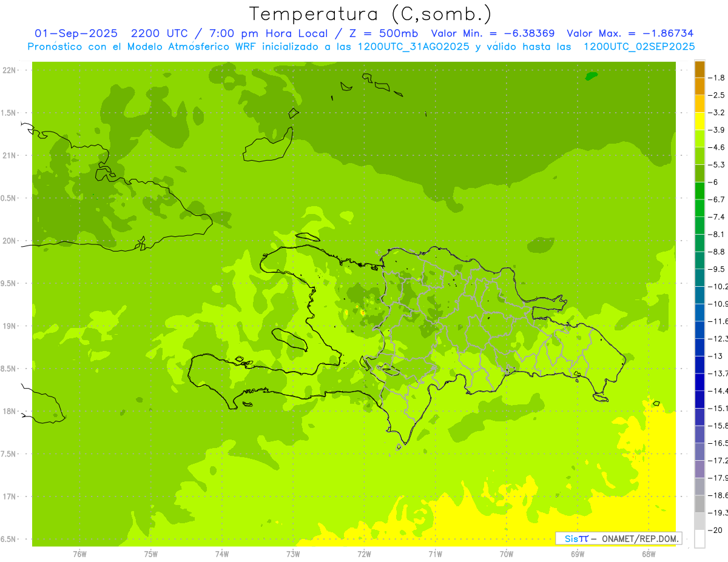
Task: Click the 21N latitude axis label
Action: pyautogui.click(x=9, y=156)
